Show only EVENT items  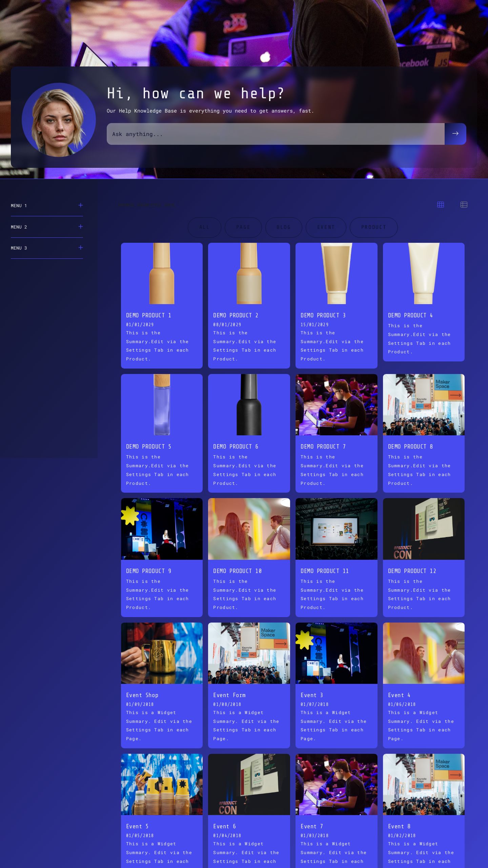(326, 227)
